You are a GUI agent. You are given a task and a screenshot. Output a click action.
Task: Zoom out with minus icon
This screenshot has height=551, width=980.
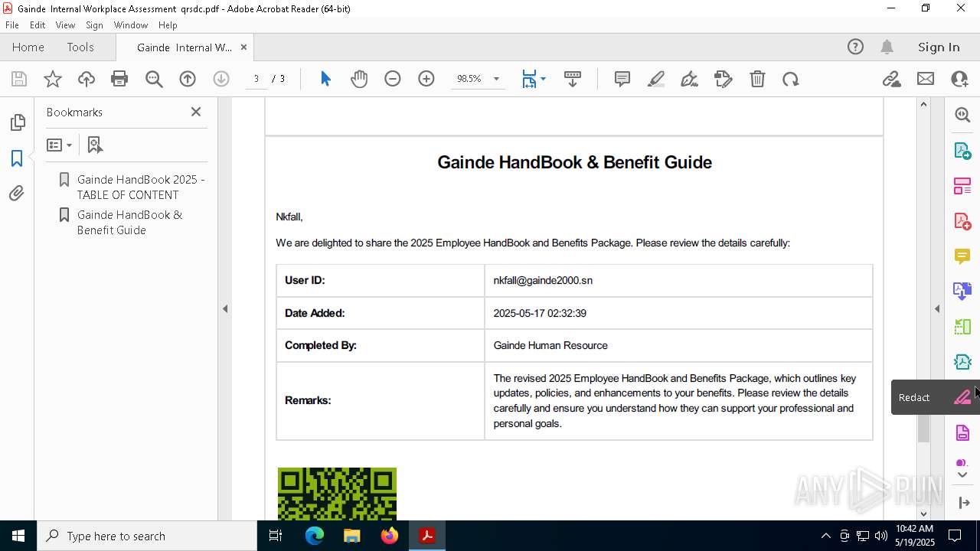point(393,79)
